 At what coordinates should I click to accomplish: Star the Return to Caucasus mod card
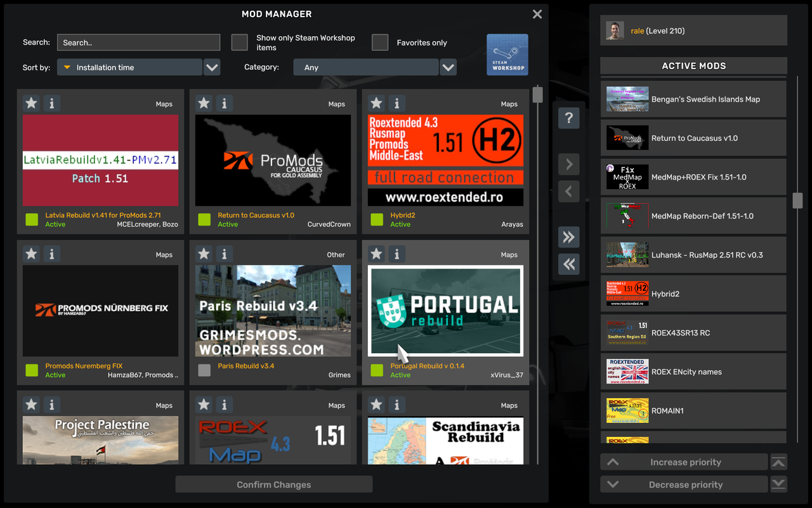coord(204,103)
